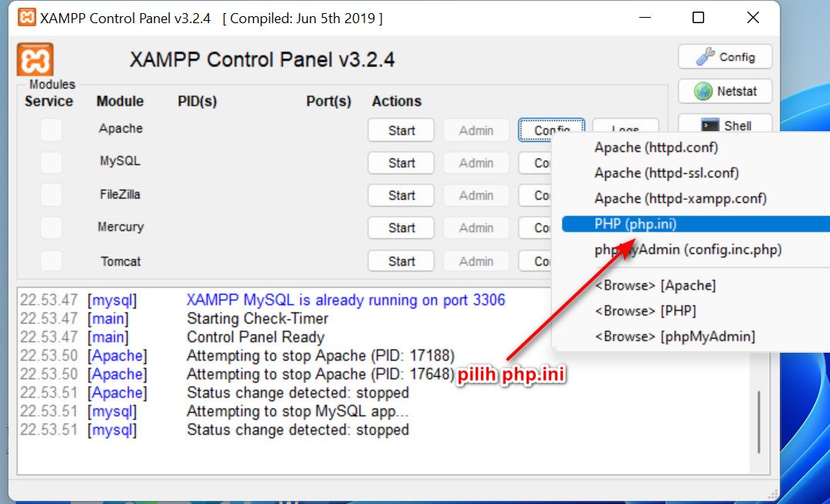Click log line "Attempting to stop MySQL app..."

tap(297, 411)
